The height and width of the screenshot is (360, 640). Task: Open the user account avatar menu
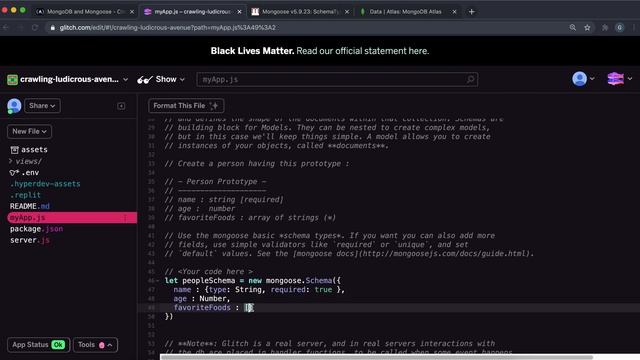click(583, 79)
